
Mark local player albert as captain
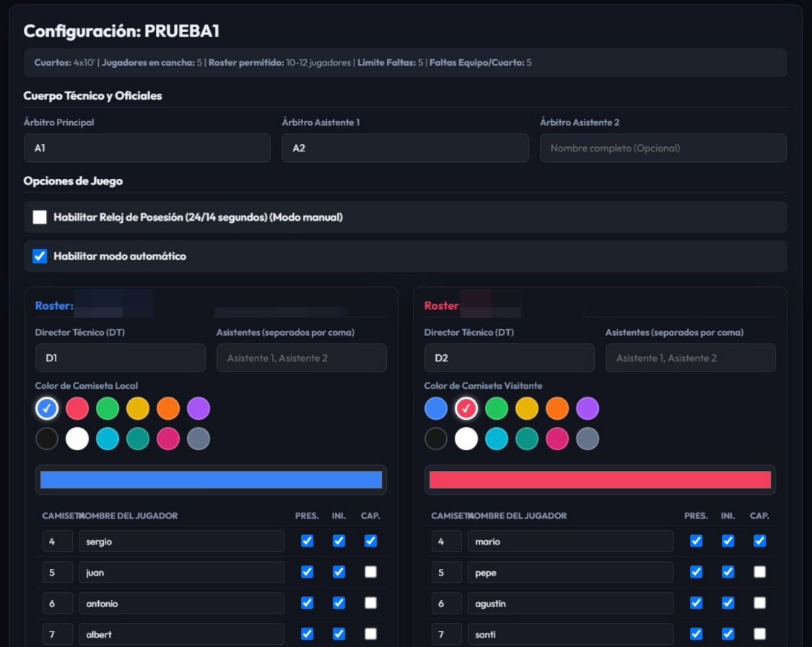click(x=370, y=633)
